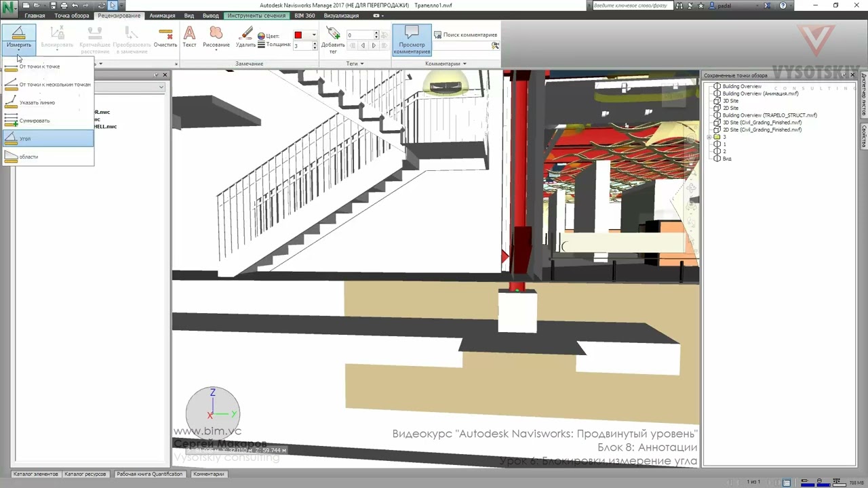This screenshot has width=868, height=488.
Task: Select Building Overview (Анимация.nwf) viewpoint
Action: (761, 94)
